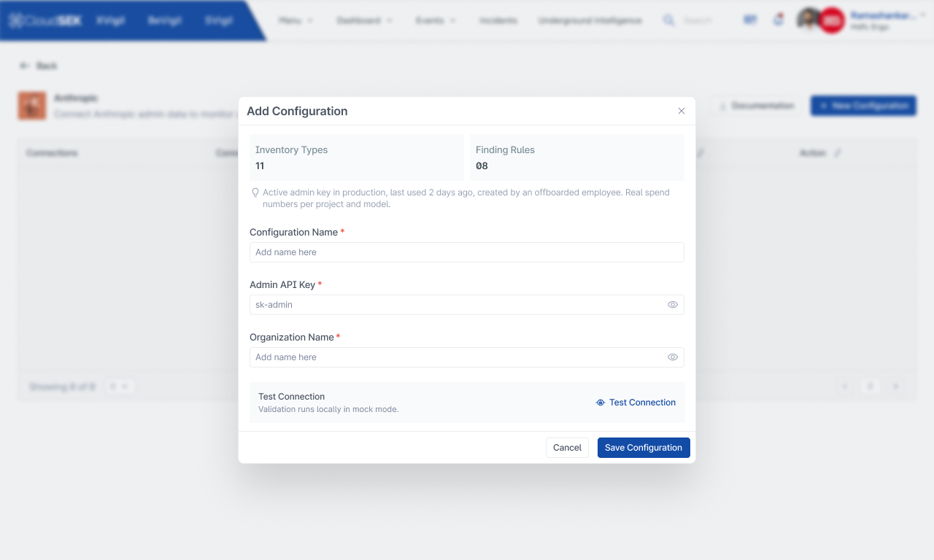Click the lightbulb hint icon
This screenshot has height=560, width=934.
point(255,192)
